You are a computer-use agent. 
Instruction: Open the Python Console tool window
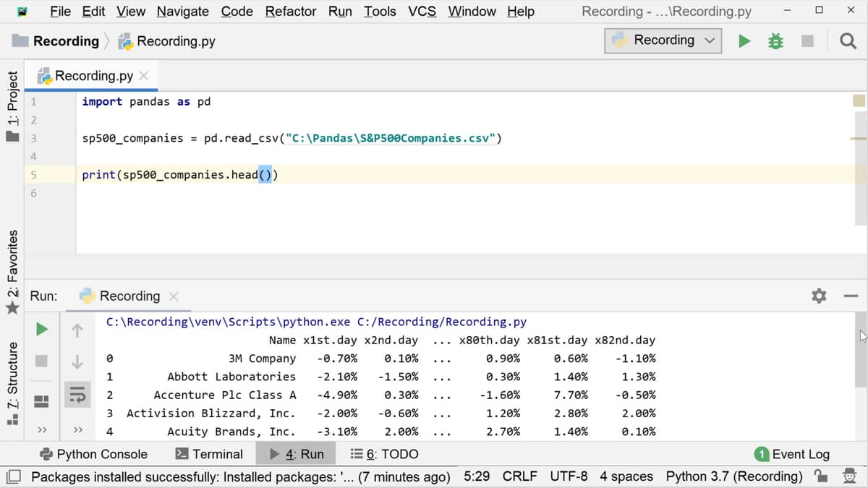(93, 454)
